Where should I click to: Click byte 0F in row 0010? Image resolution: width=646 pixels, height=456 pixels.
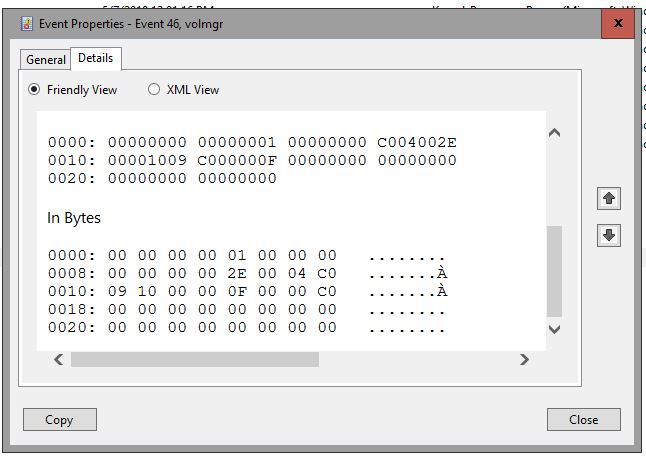[237, 292]
